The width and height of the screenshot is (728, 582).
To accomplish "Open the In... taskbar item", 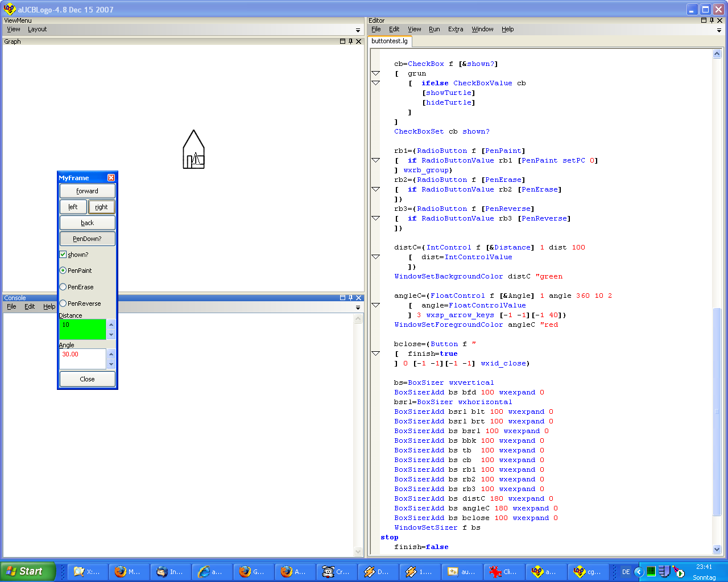I will point(169,572).
